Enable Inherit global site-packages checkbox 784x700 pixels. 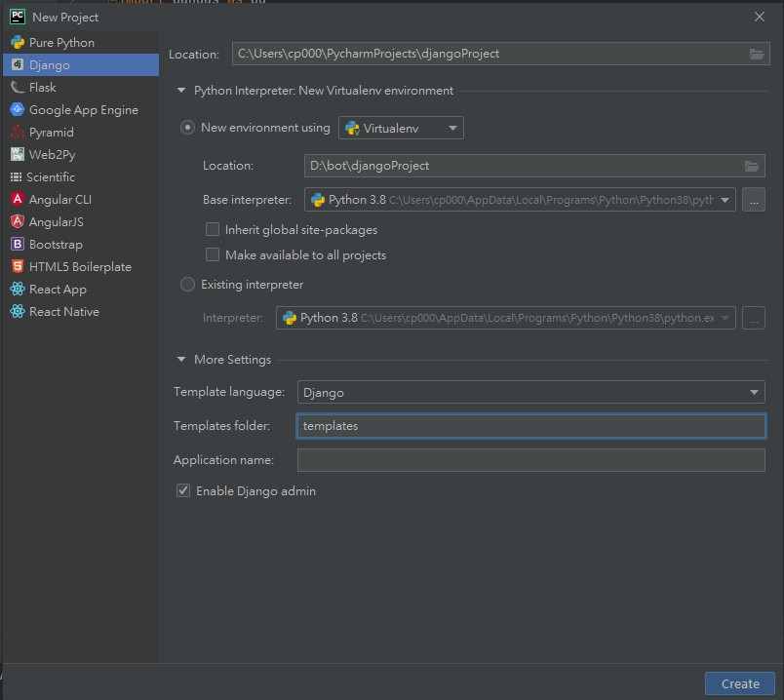coord(213,229)
